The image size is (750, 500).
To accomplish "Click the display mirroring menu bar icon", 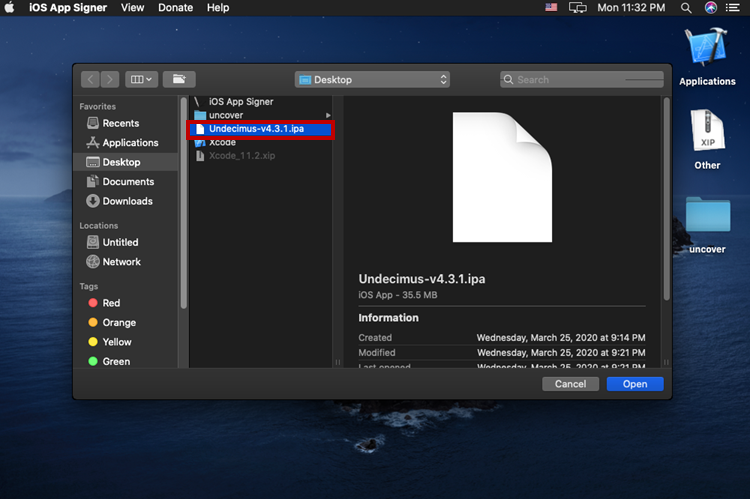I will [577, 8].
